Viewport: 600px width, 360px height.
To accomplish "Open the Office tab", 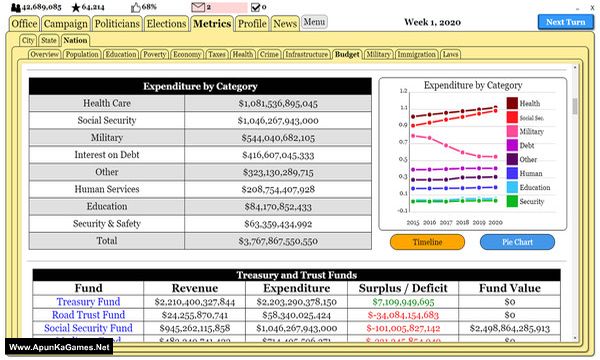I will pos(24,24).
